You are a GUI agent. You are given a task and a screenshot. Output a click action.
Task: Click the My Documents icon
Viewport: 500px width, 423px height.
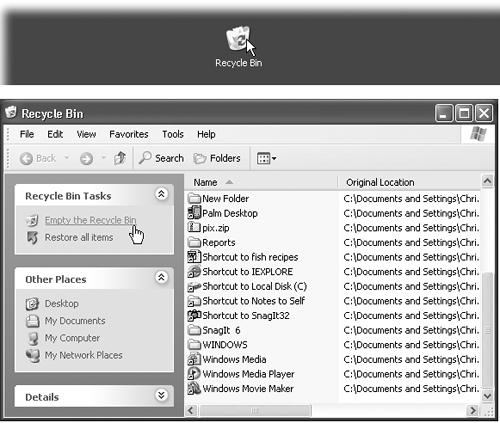pos(32,321)
